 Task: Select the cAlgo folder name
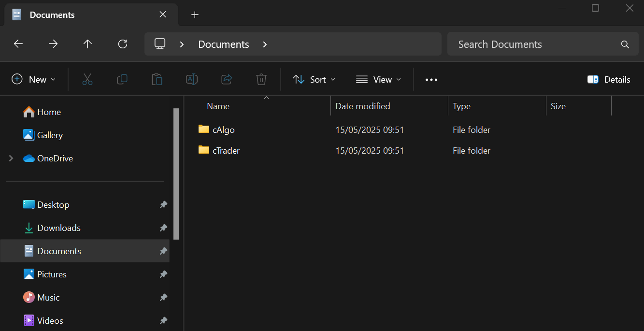point(224,130)
